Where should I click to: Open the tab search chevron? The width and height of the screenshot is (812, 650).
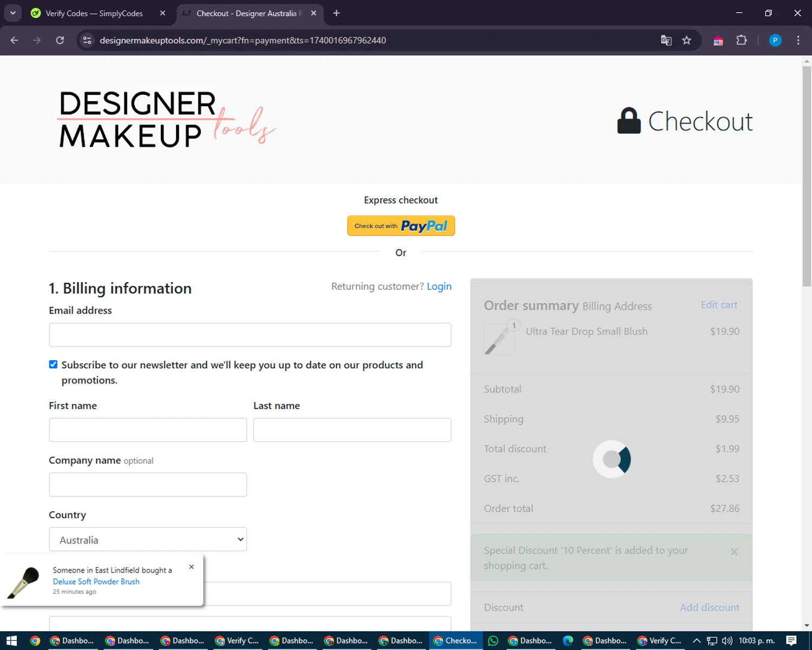point(13,13)
